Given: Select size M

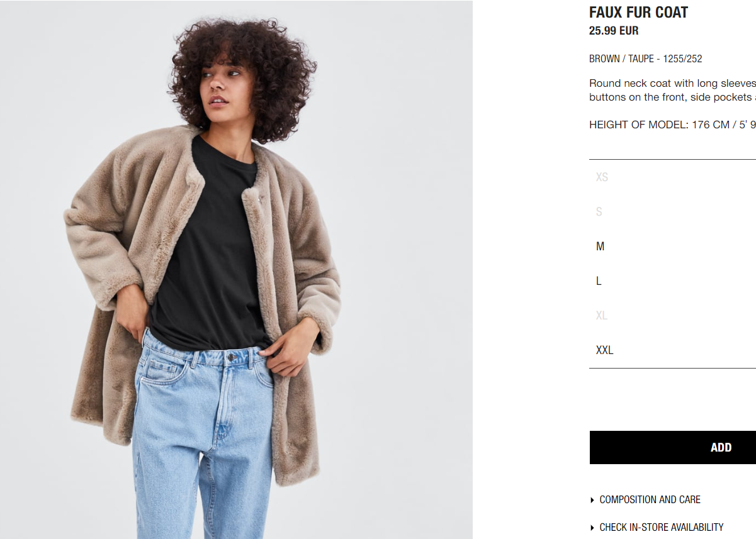Looking at the screenshot, I should 672,247.
